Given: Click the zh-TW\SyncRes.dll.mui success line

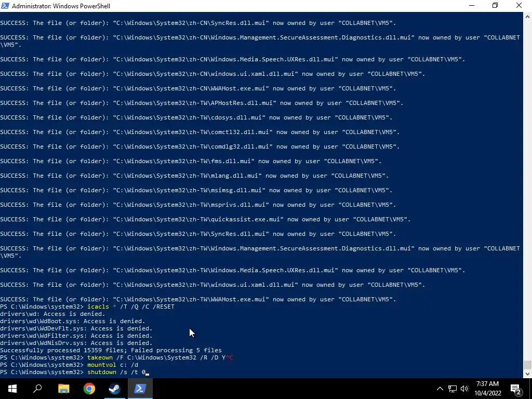Looking at the screenshot, I should click(x=198, y=234).
